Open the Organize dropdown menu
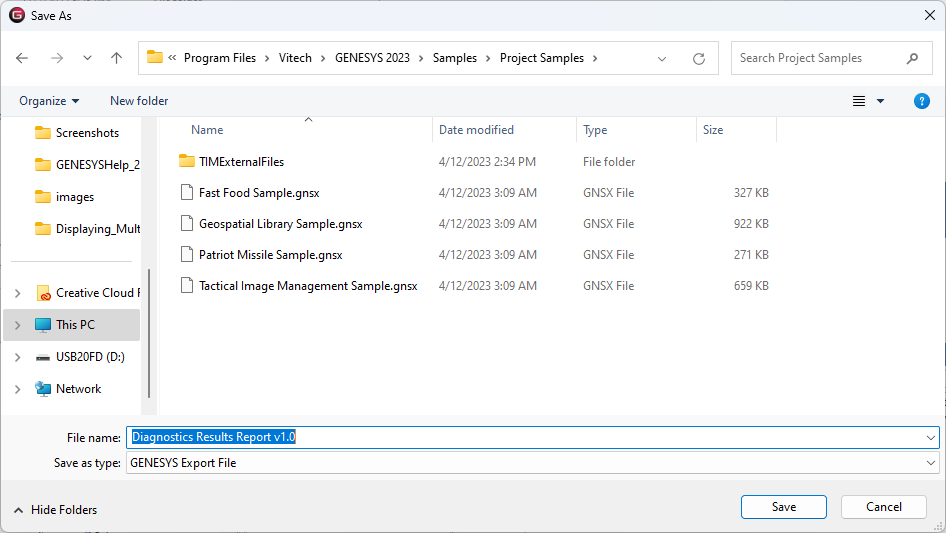946x533 pixels. (x=49, y=101)
